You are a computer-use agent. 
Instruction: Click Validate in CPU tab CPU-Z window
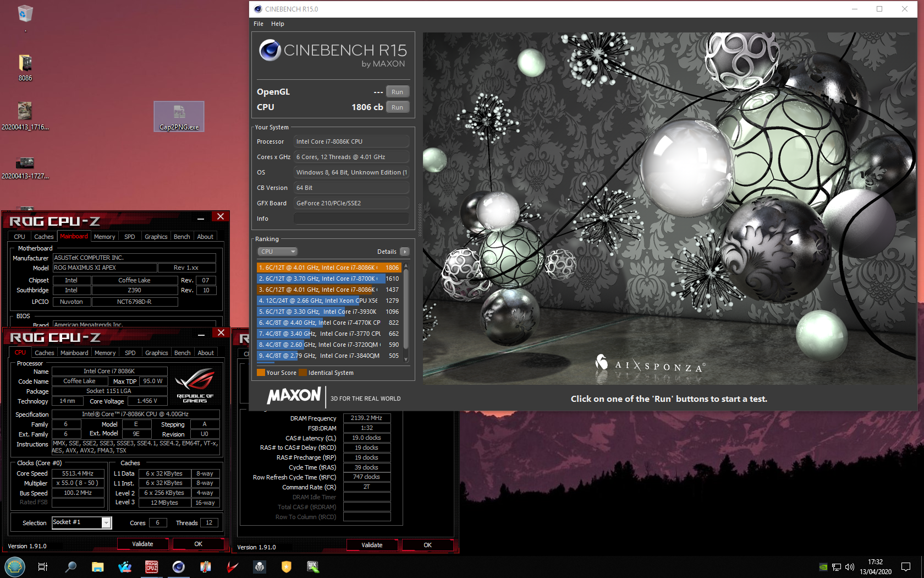(x=143, y=544)
